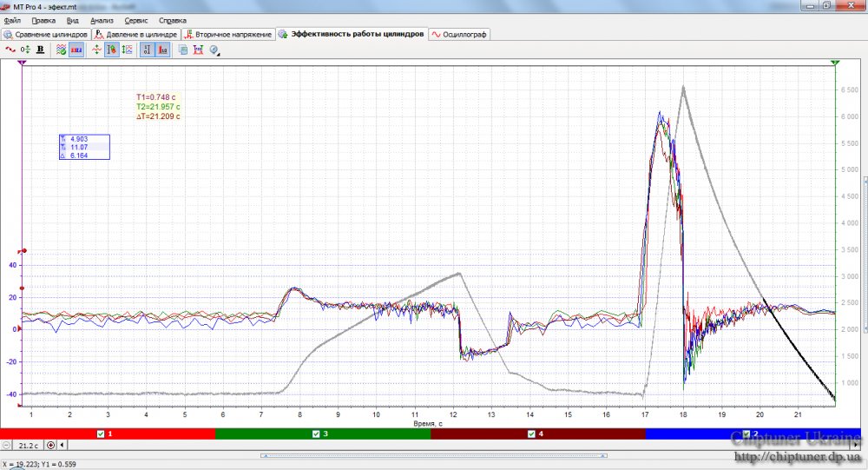
Task: Toggle the highlighted vertical arrow scale icon
Action: [112, 50]
